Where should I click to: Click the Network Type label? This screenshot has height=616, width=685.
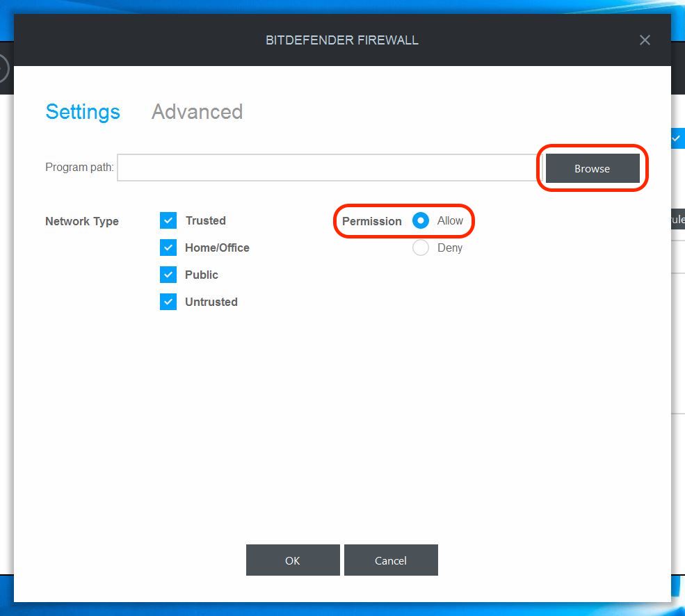[x=82, y=221]
